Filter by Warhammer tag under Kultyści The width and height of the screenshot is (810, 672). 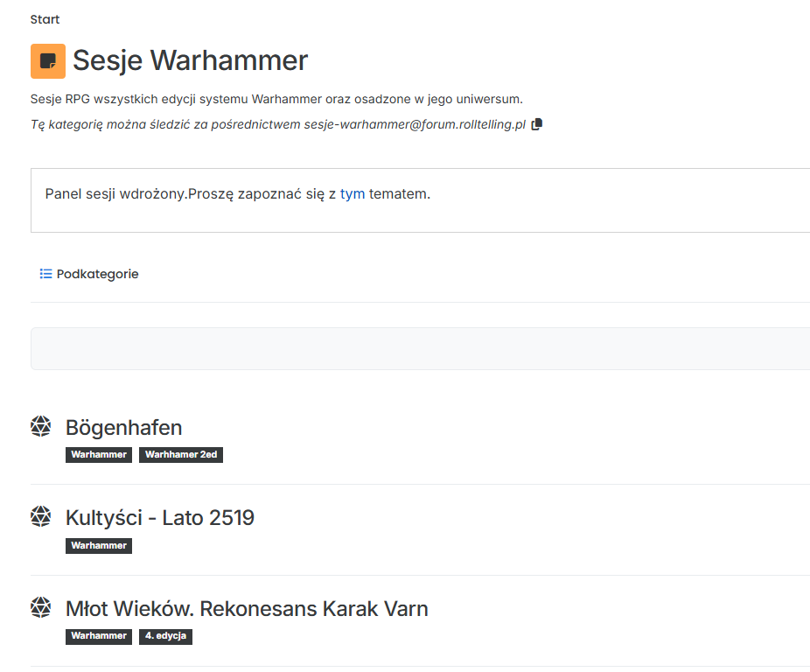[99, 546]
